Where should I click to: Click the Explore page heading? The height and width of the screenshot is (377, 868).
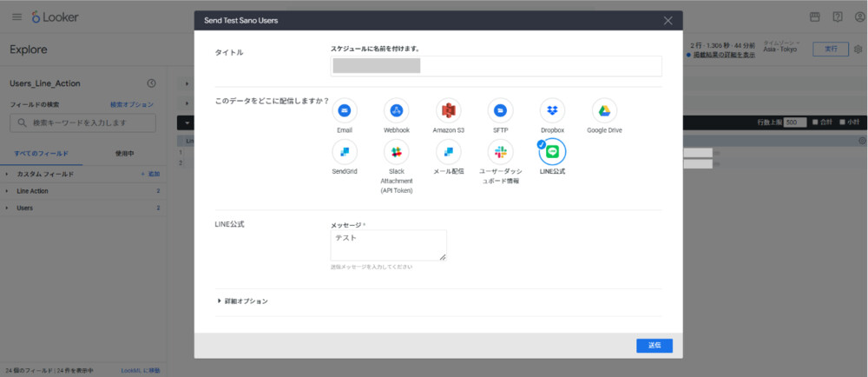[29, 50]
